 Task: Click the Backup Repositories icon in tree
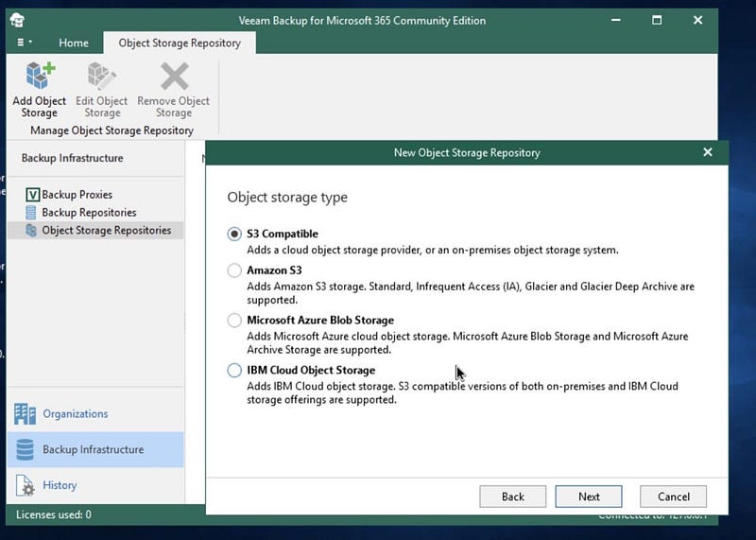31,213
